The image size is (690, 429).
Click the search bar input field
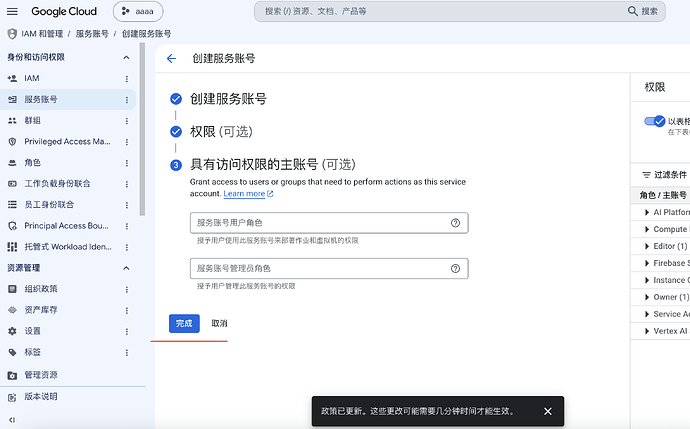click(x=440, y=11)
